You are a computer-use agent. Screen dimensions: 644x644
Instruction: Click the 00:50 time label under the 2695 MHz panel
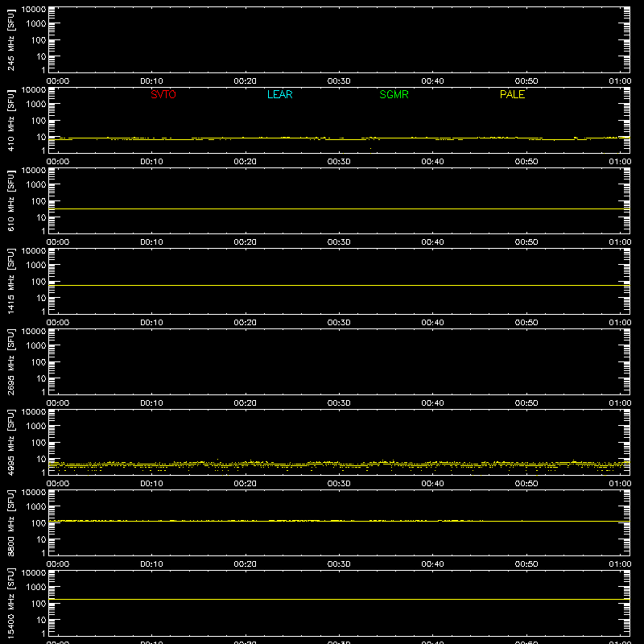coord(526,403)
